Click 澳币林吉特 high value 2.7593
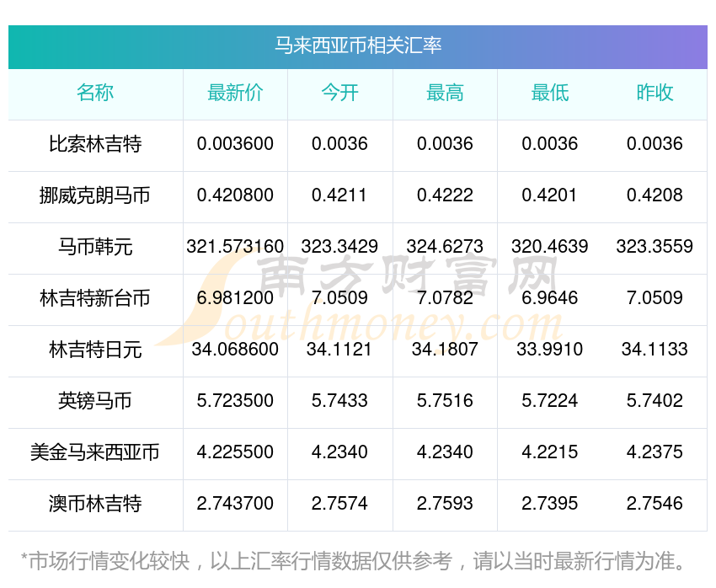Screen dimensions: 716x588 [x=445, y=504]
